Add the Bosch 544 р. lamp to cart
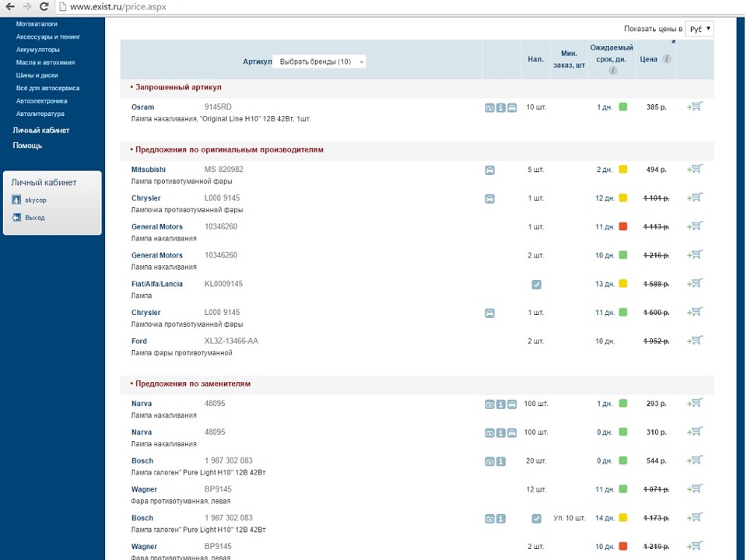747x560 pixels. click(695, 460)
